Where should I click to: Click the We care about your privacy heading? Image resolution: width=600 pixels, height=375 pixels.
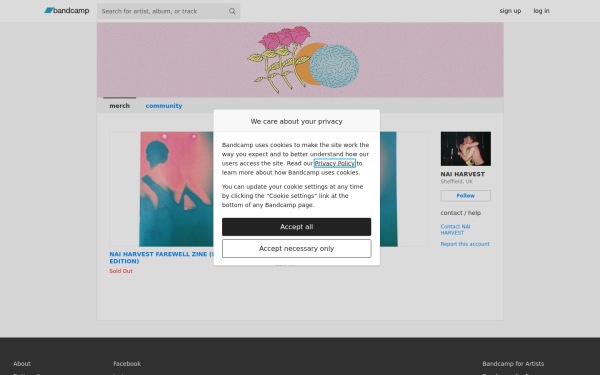(297, 121)
